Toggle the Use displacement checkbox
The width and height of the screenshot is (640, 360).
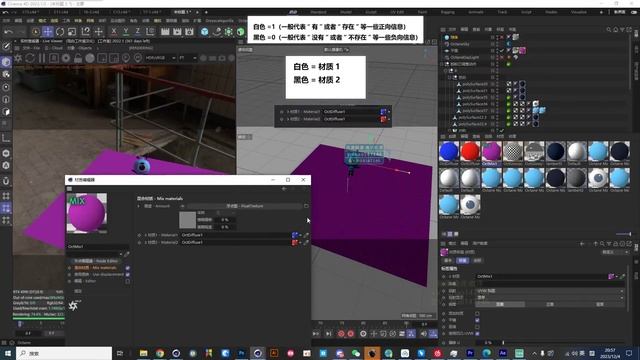[x=128, y=274]
